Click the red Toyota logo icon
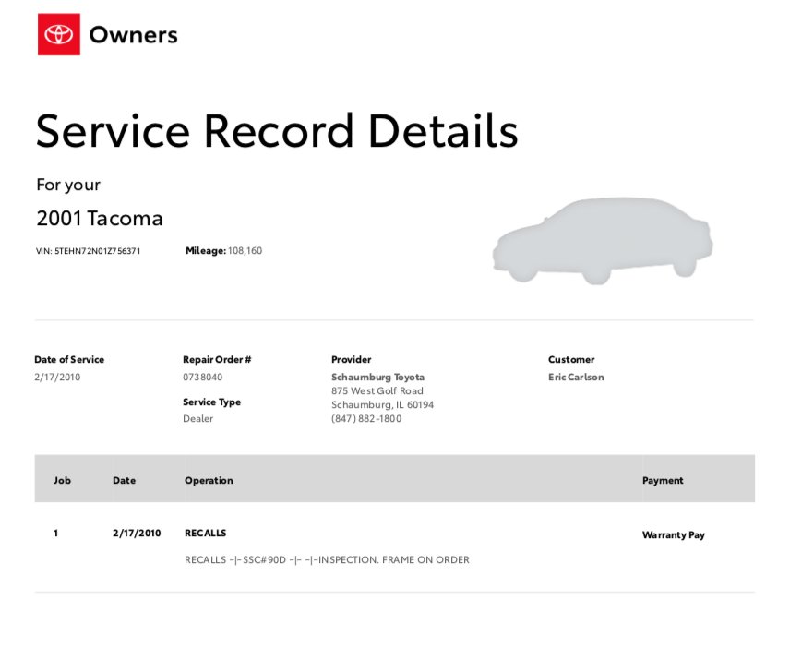 [59, 34]
